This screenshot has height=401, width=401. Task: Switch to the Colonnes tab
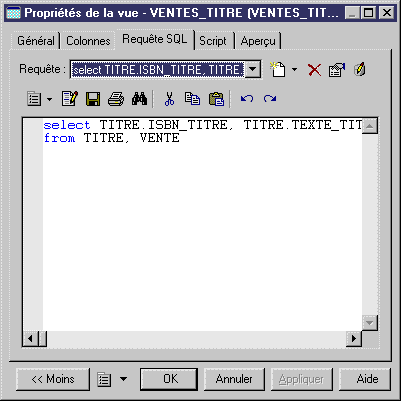tap(88, 41)
